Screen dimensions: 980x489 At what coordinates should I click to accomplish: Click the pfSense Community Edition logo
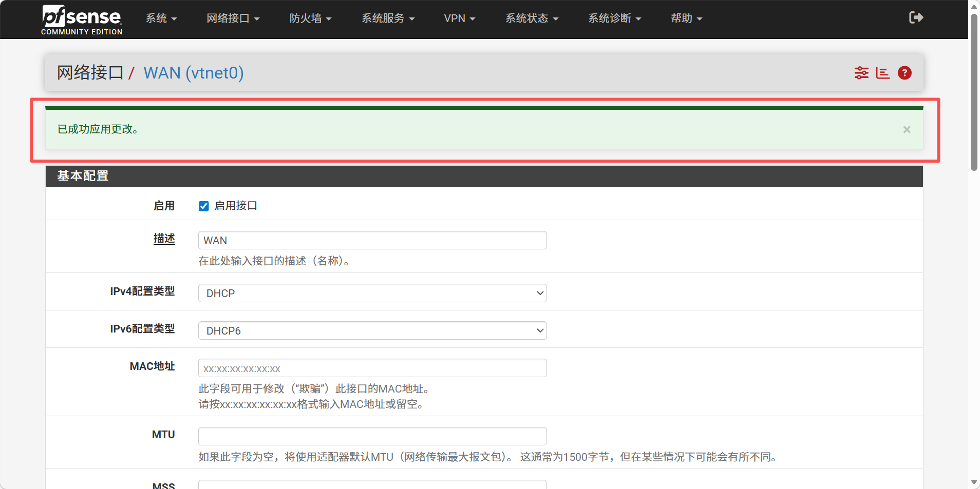82,19
